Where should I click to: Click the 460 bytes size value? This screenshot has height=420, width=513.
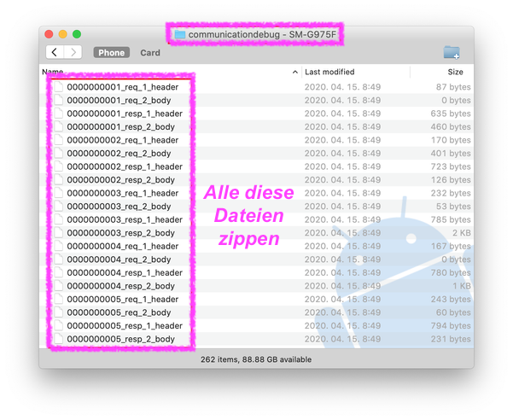pos(451,126)
